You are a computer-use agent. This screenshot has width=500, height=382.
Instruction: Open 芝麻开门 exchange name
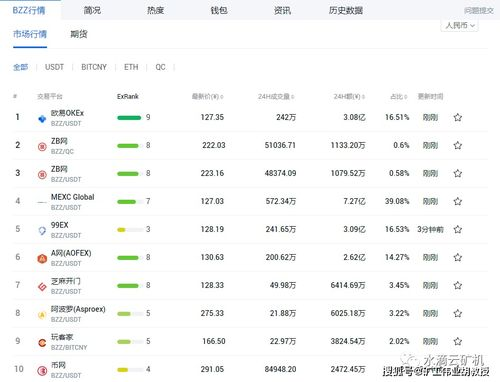pos(66,281)
